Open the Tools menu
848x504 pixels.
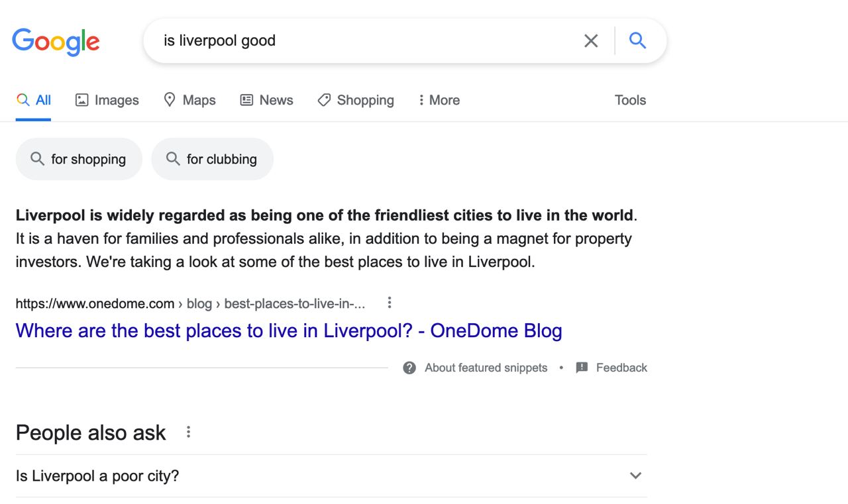tap(630, 100)
